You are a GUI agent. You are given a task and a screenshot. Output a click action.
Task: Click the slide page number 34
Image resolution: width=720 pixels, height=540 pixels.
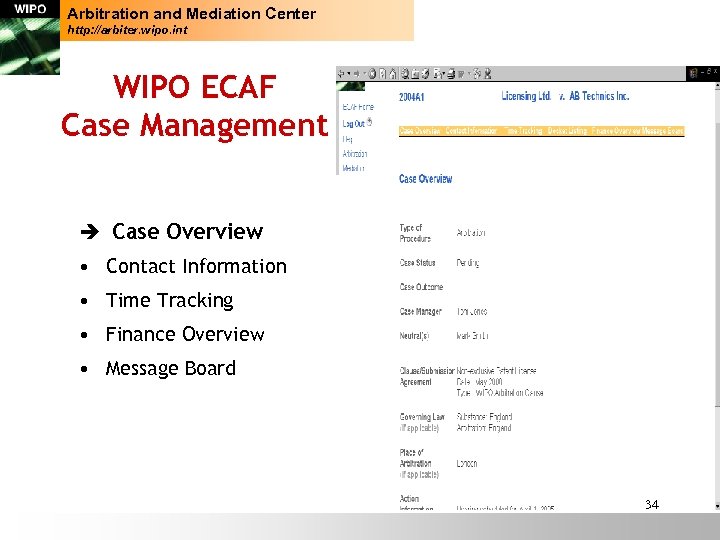tap(652, 505)
